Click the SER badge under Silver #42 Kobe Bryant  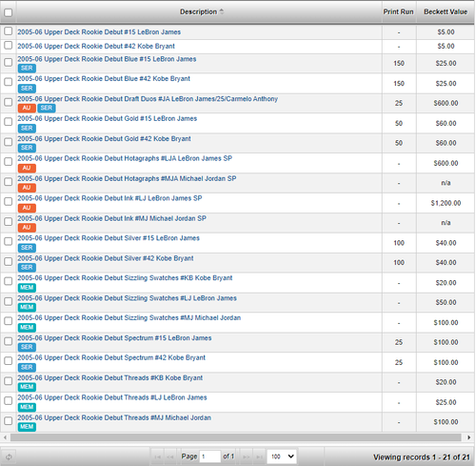[x=27, y=268]
